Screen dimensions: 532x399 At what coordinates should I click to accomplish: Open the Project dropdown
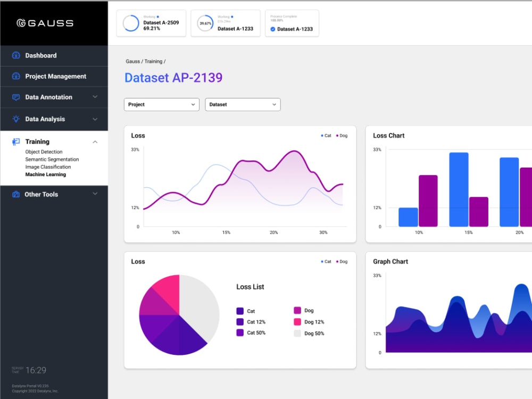[x=161, y=104]
